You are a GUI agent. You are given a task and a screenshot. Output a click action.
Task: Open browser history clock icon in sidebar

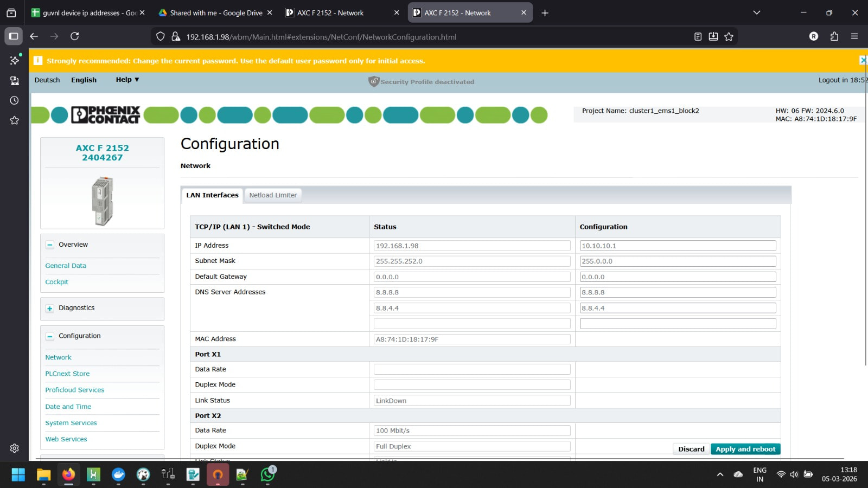click(14, 100)
